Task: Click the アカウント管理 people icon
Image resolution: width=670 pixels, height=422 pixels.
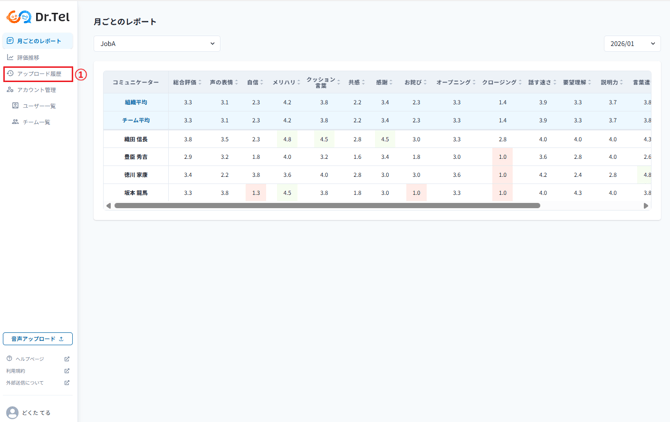Action: (x=11, y=90)
